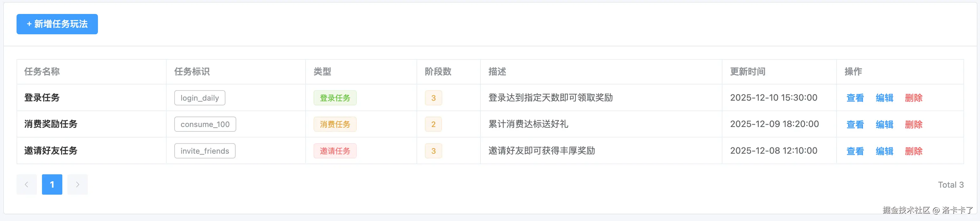Click the consume_100 identifier tag
The width and height of the screenshot is (980, 221).
coord(205,124)
